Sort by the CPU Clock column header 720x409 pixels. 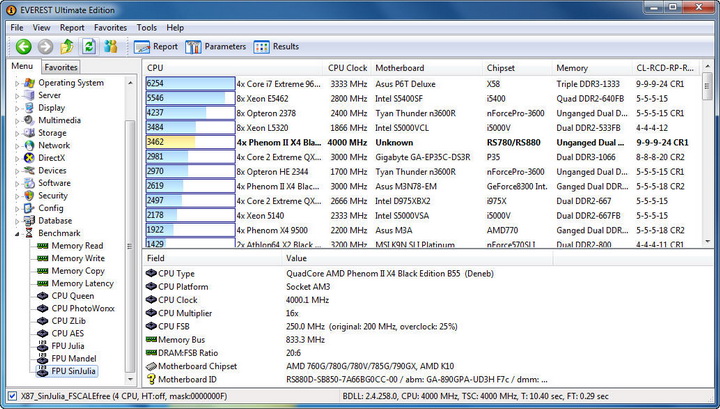347,68
